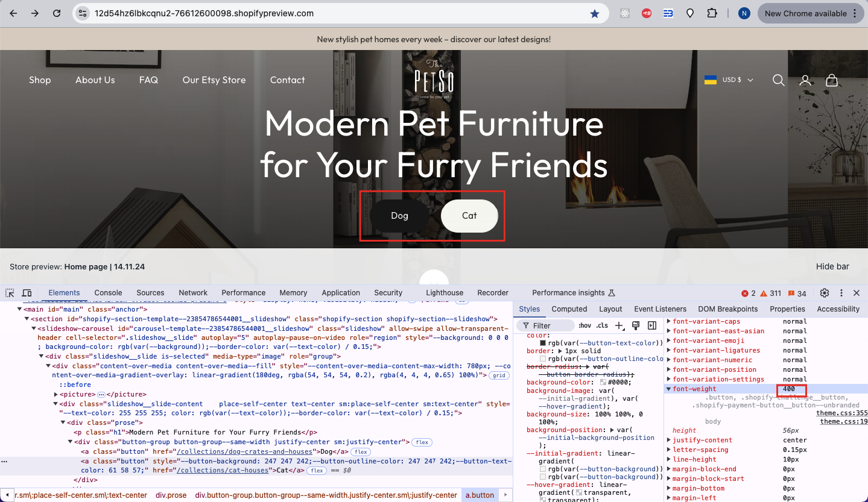Go back with the browser back arrow

[x=13, y=13]
